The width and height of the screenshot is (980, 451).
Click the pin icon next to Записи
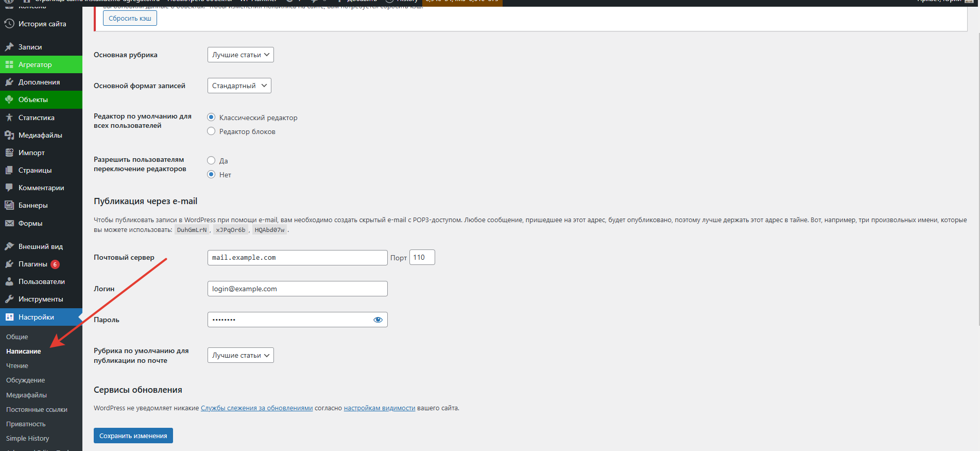[x=9, y=47]
